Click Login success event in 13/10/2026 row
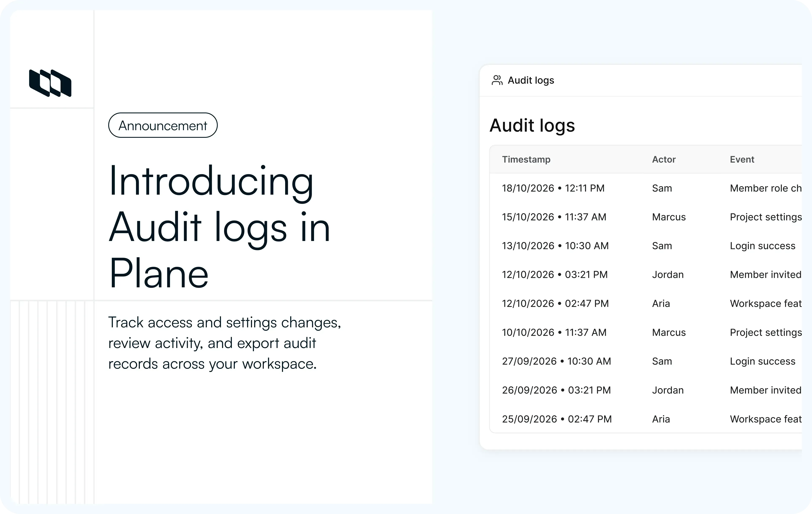Image resolution: width=812 pixels, height=514 pixels. (763, 246)
